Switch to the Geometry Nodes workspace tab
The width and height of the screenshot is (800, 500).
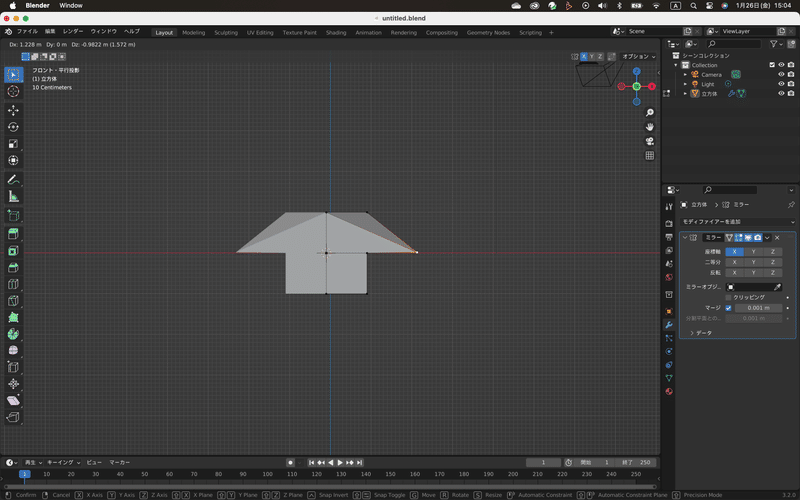click(488, 33)
